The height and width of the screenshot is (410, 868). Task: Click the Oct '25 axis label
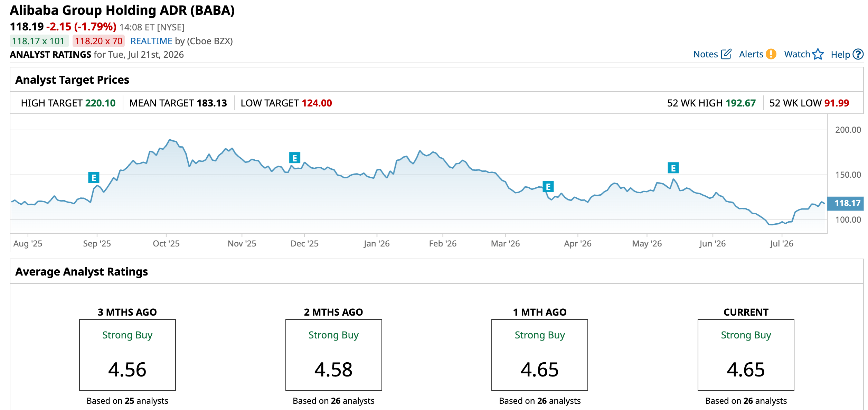pyautogui.click(x=166, y=244)
